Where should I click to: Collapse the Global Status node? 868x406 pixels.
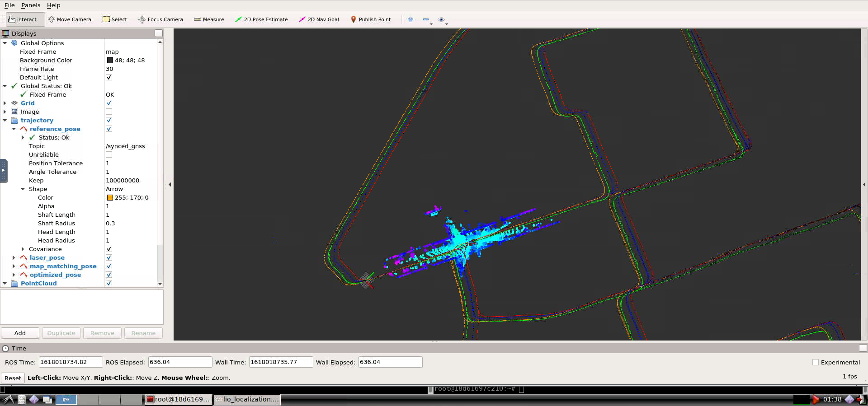[5, 86]
